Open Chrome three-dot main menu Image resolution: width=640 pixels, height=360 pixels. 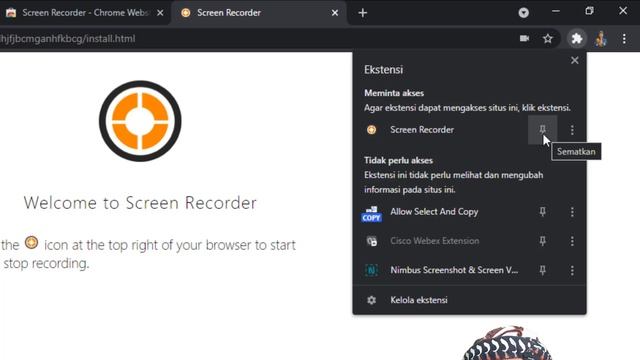[x=624, y=39]
